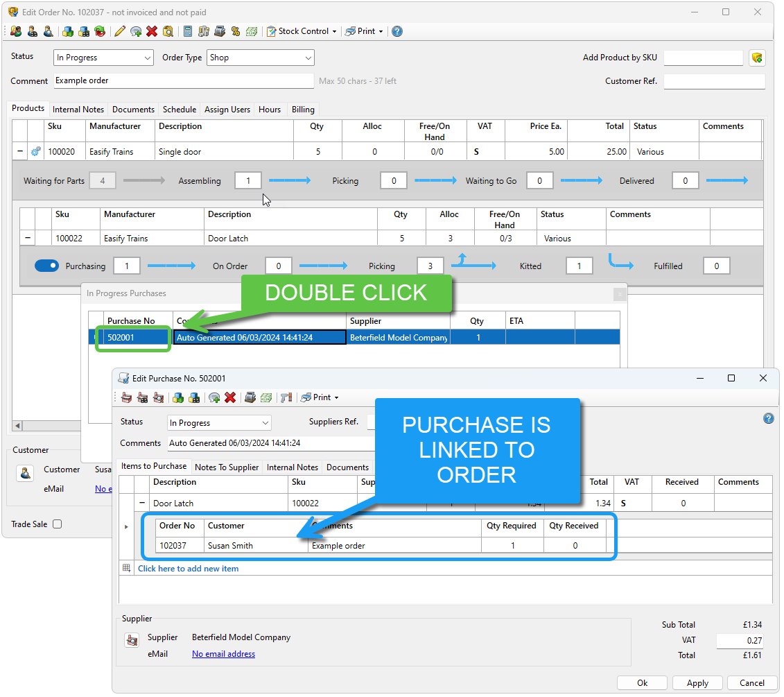The width and height of the screenshot is (784, 697).
Task: Click the pencil edit icon in order toolbar
Action: point(120,31)
